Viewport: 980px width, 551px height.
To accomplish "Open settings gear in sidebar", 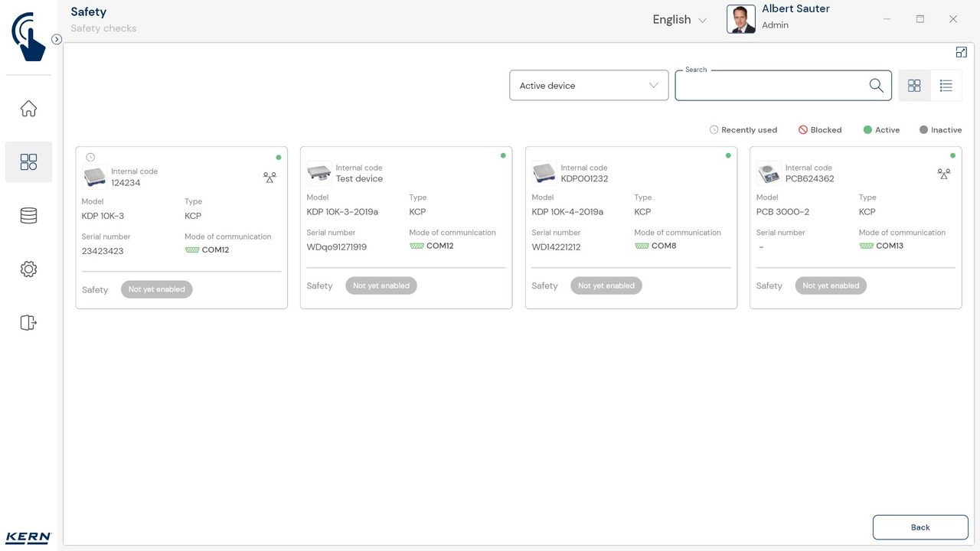I will point(28,269).
